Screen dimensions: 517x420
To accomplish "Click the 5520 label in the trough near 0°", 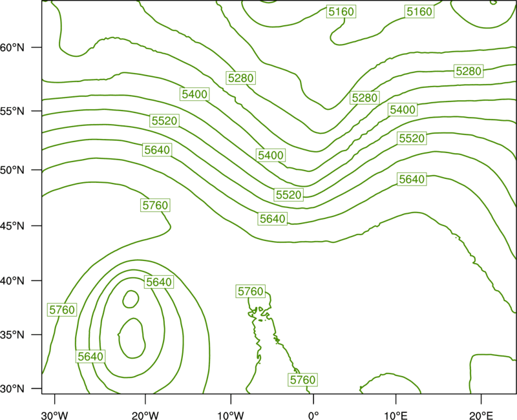I will [289, 195].
